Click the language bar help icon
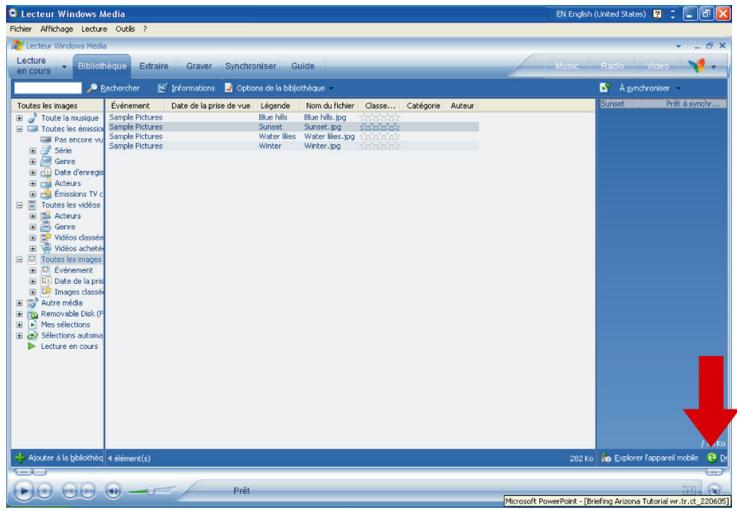The width and height of the screenshot is (737, 510). [x=658, y=14]
